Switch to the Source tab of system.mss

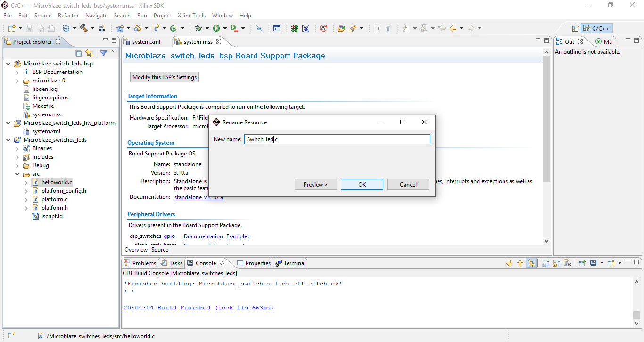[x=160, y=250]
